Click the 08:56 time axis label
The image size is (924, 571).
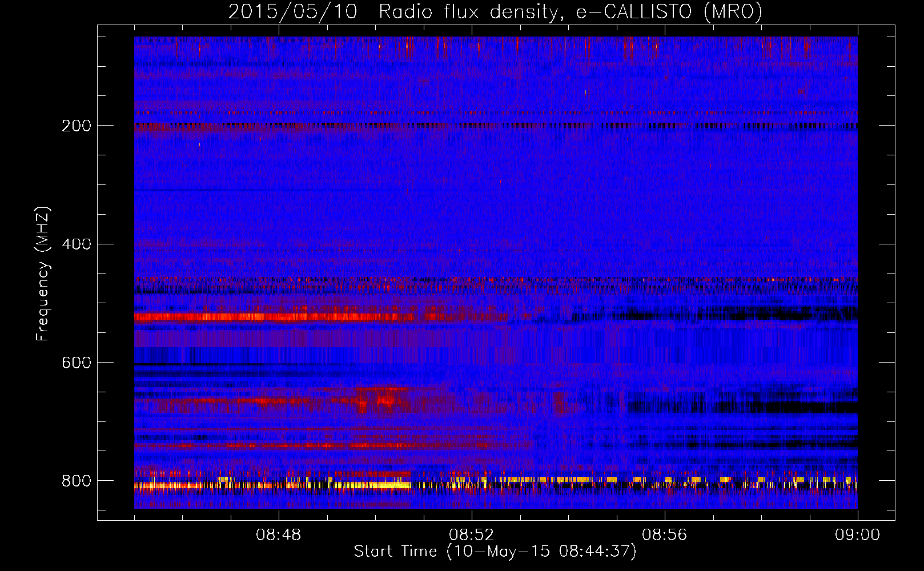click(665, 535)
